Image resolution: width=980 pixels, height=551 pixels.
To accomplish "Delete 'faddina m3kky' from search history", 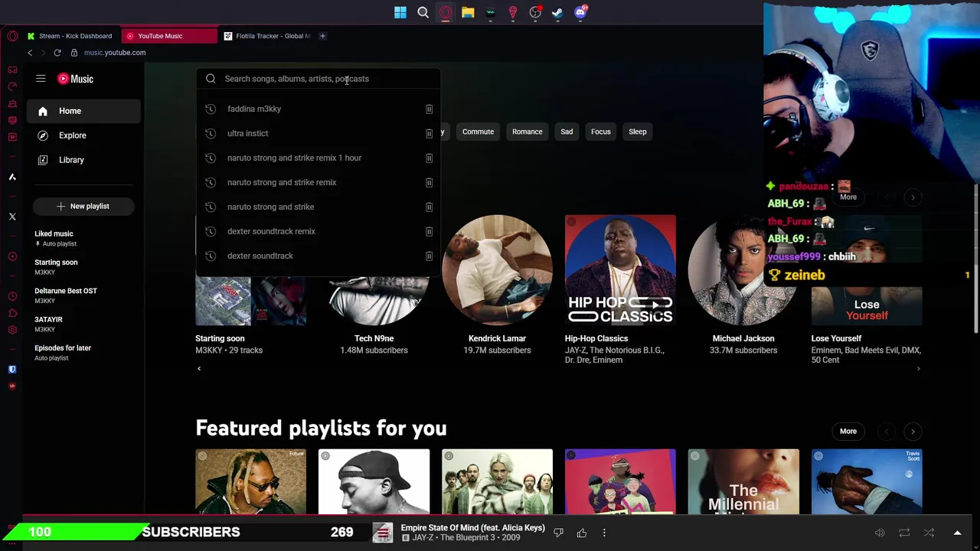I will pos(429,109).
